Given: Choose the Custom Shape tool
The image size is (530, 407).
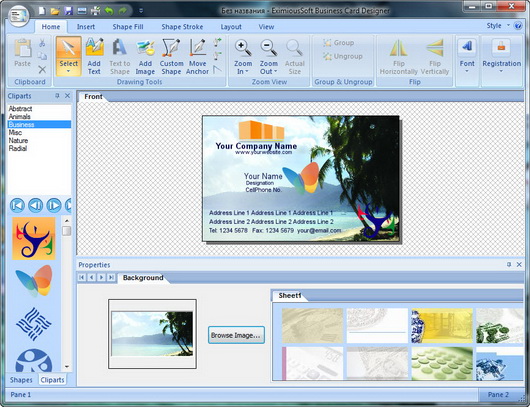Looking at the screenshot, I should (x=171, y=56).
